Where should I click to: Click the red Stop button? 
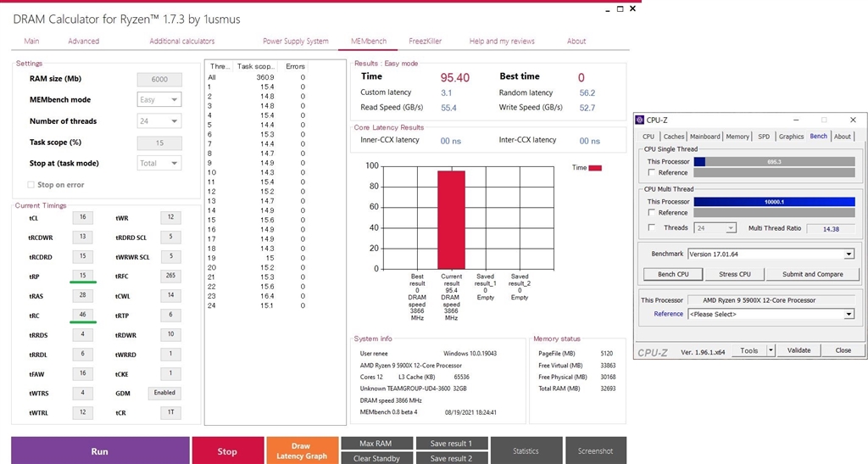(x=227, y=450)
